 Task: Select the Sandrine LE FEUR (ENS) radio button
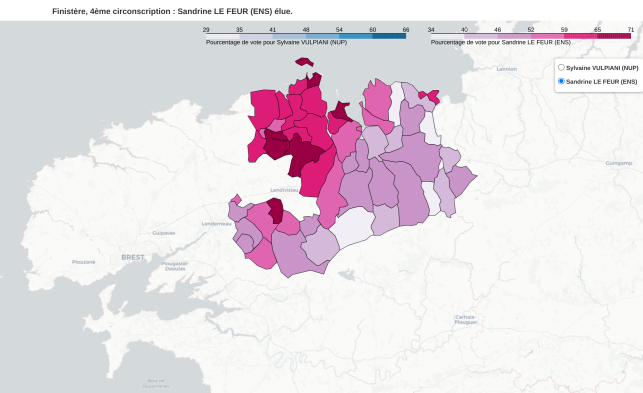tap(561, 81)
